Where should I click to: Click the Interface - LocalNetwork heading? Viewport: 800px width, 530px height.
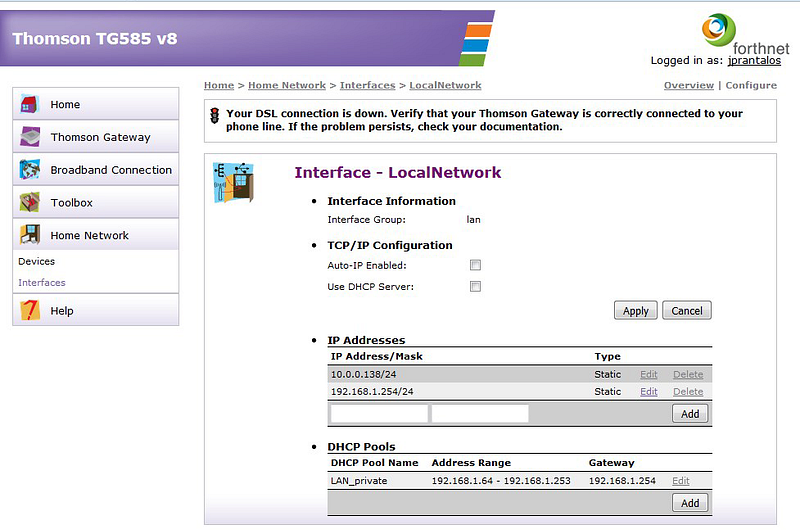click(398, 172)
